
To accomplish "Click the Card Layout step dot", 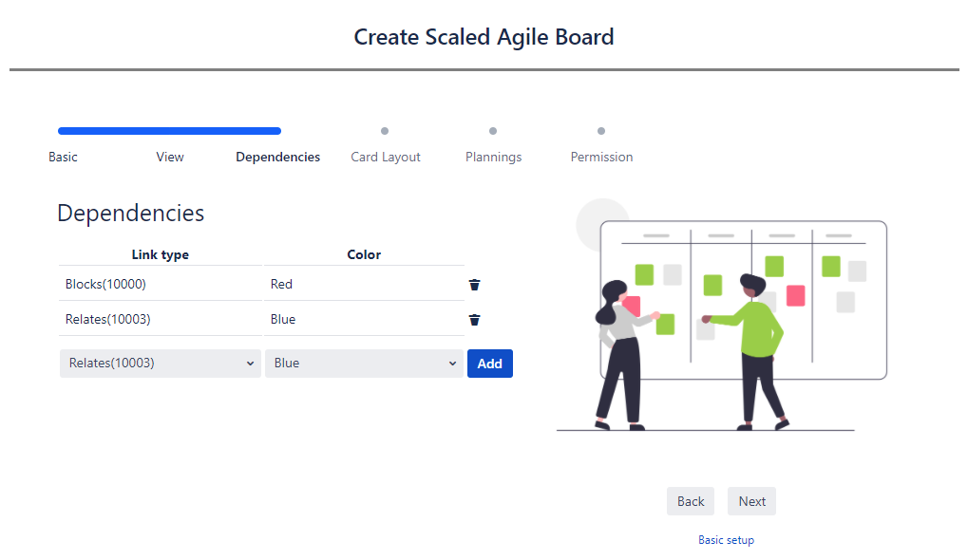I will 385,131.
